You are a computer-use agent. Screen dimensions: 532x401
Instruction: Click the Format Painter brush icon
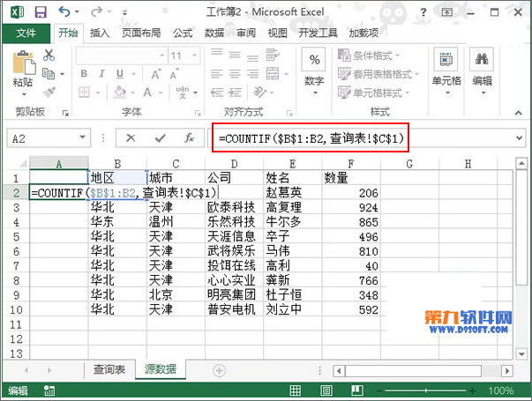click(x=49, y=92)
